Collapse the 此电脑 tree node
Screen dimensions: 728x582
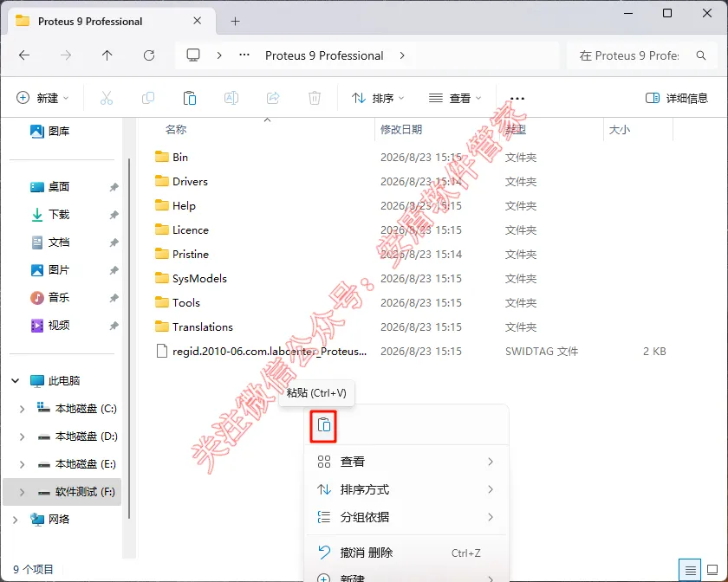pyautogui.click(x=16, y=380)
